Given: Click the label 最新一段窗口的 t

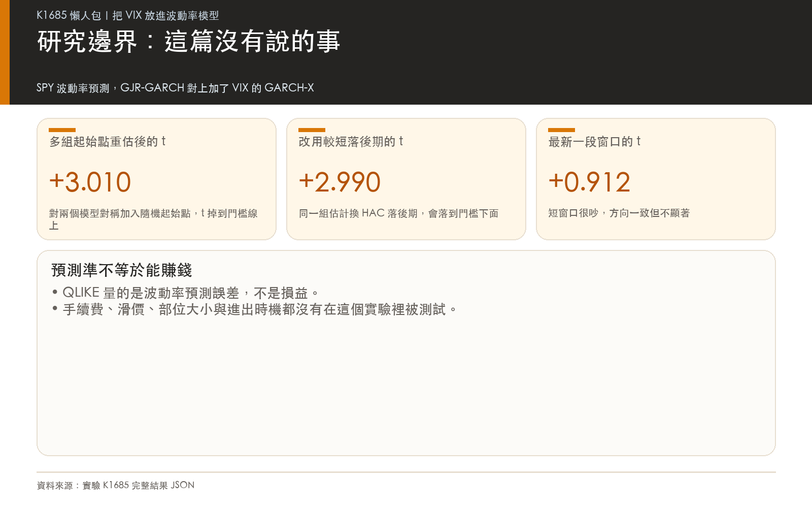Looking at the screenshot, I should (x=594, y=141).
